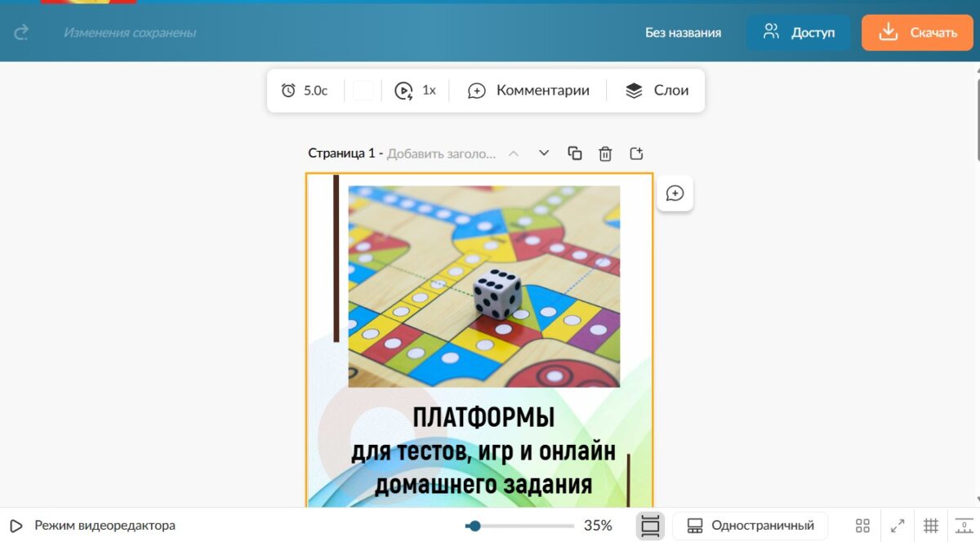Select the 'для тестов, игр и онлайн' line
Viewport: 980px width, 542px height.
point(483,451)
